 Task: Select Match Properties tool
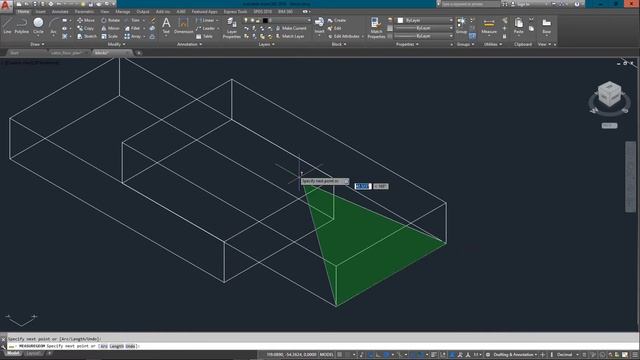[x=376, y=28]
